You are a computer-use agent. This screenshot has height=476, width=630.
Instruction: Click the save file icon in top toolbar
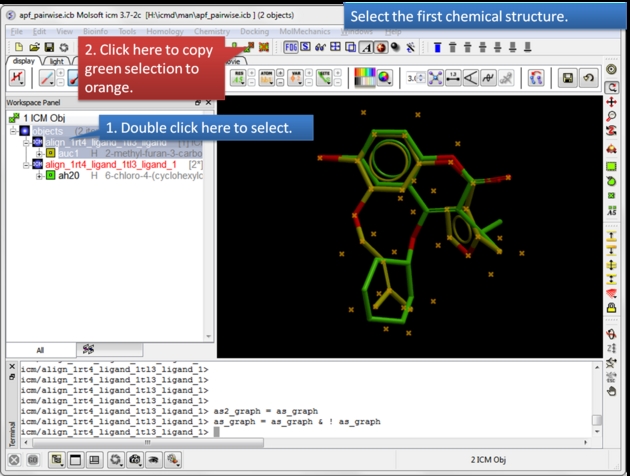click(x=49, y=47)
